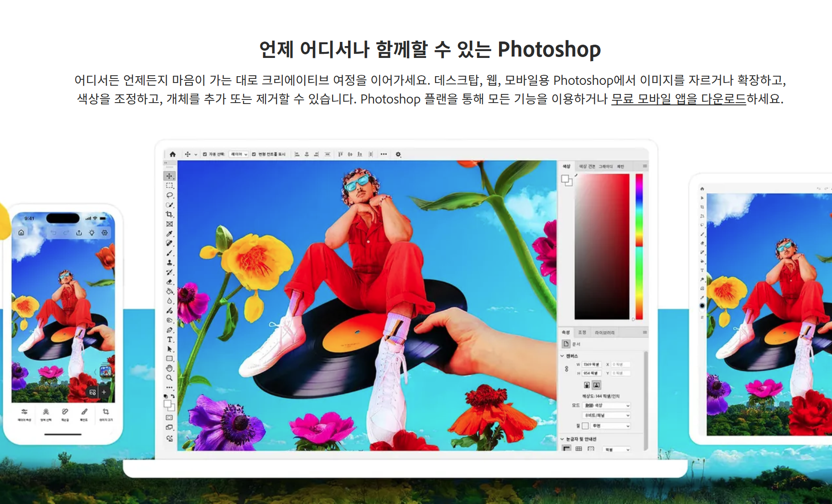Image resolution: width=832 pixels, height=504 pixels.
Task: Collapse the 캔버스 section in Properties
Action: (x=562, y=355)
